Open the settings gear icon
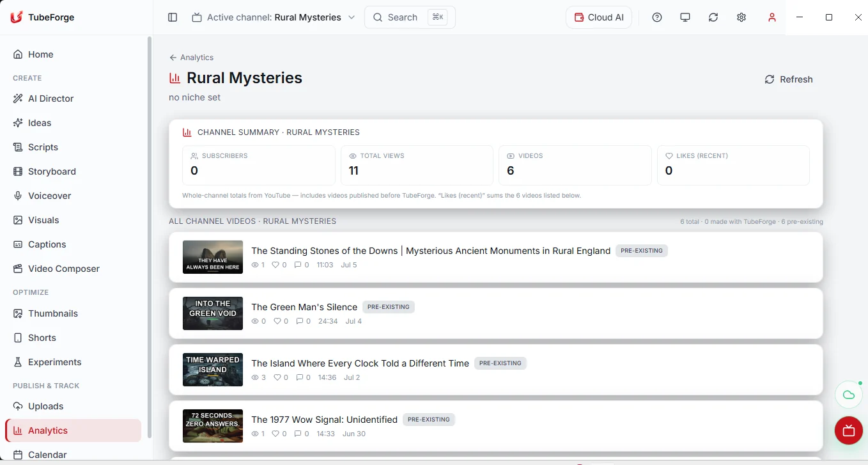Viewport: 868px width, 465px height. click(x=741, y=17)
